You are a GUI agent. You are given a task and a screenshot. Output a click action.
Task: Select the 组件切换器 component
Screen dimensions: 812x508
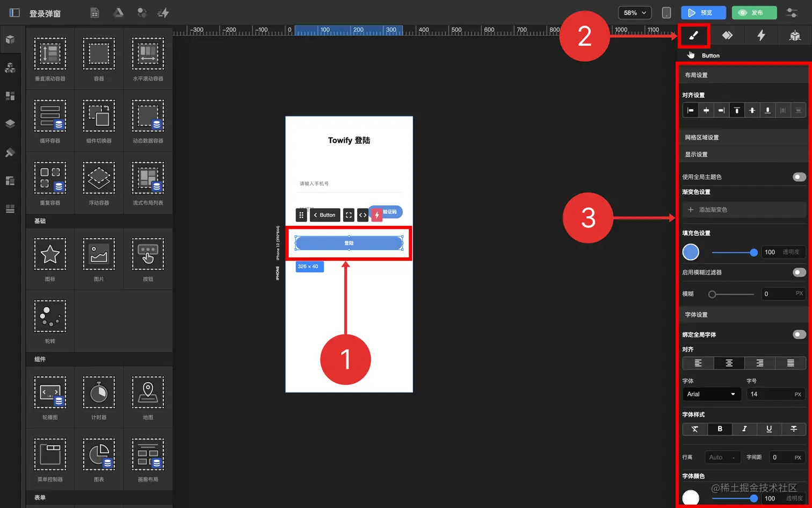pyautogui.click(x=99, y=120)
